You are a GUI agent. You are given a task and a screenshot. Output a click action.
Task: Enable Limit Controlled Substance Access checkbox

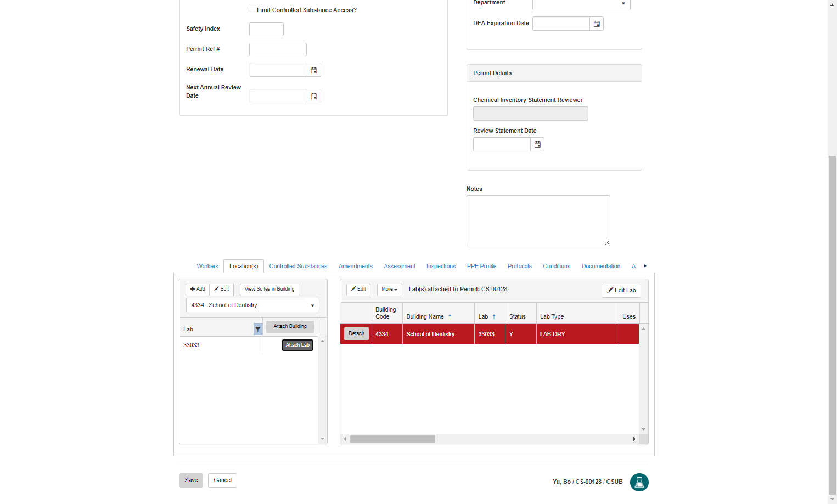[x=252, y=9]
